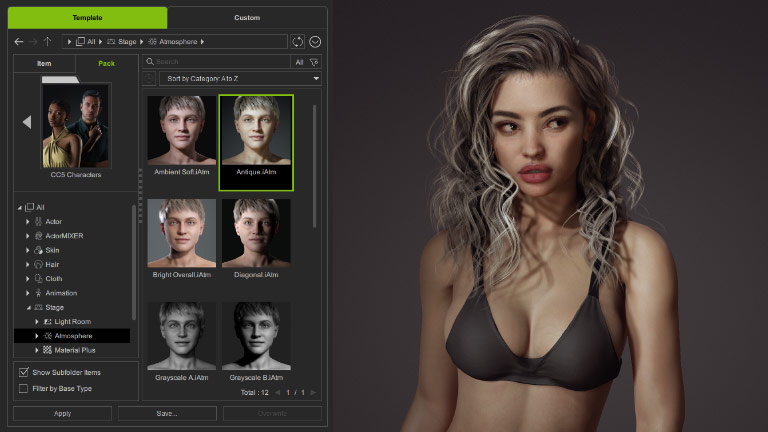
Task: Click the Apply button
Action: pyautogui.click(x=62, y=413)
